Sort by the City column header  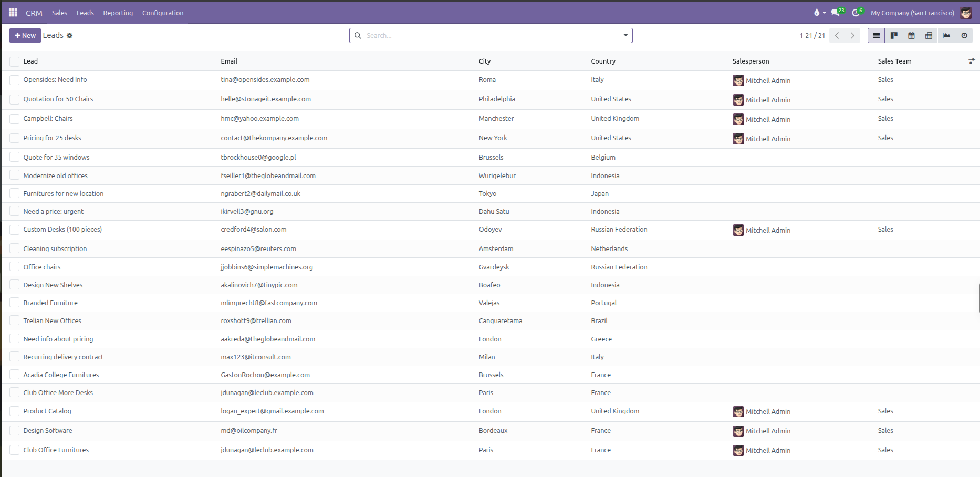click(485, 61)
